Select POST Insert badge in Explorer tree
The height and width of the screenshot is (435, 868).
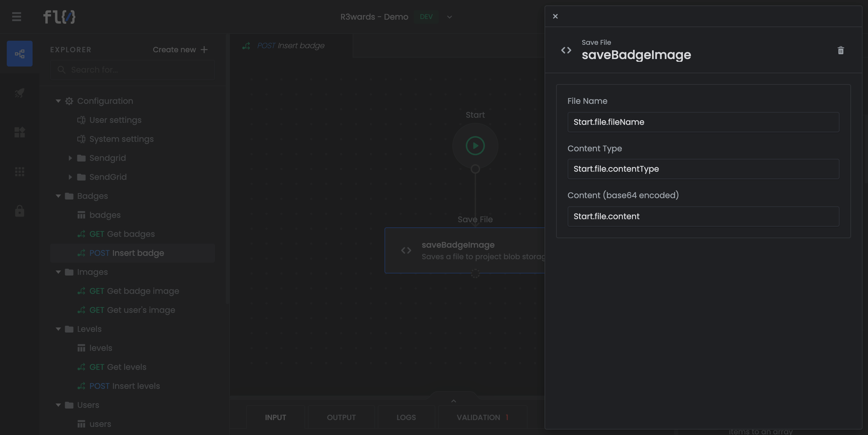pyautogui.click(x=132, y=253)
